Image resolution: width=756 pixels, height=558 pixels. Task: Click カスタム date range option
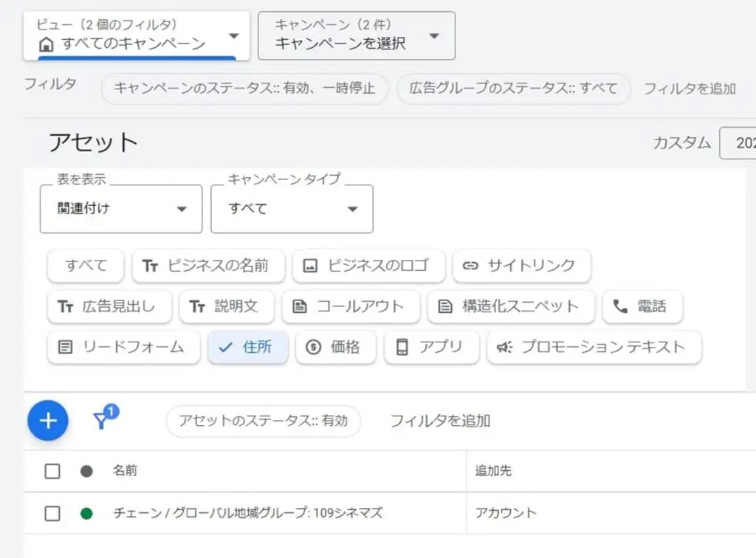(x=680, y=142)
